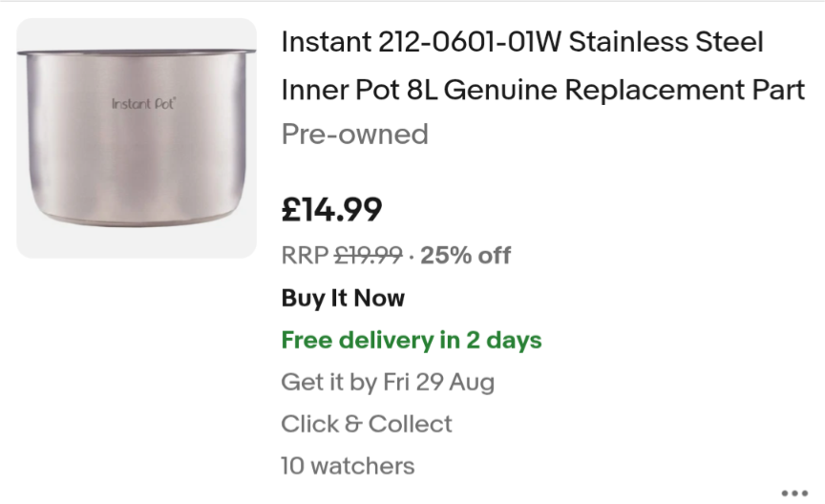Image resolution: width=825 pixels, height=504 pixels.
Task: Click the crossed-out £19.99 price
Action: (x=368, y=255)
